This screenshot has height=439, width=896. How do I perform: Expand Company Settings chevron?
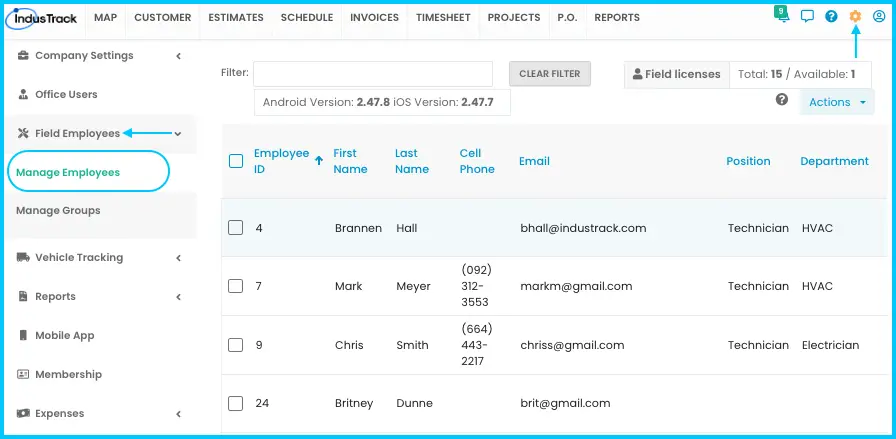(179, 56)
